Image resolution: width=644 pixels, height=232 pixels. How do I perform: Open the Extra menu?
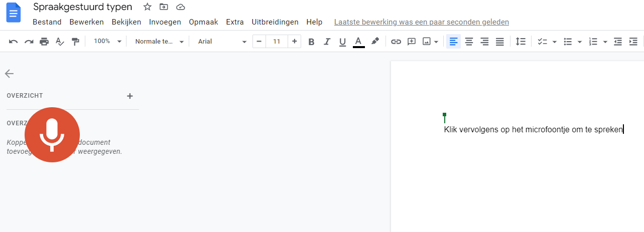tap(234, 22)
